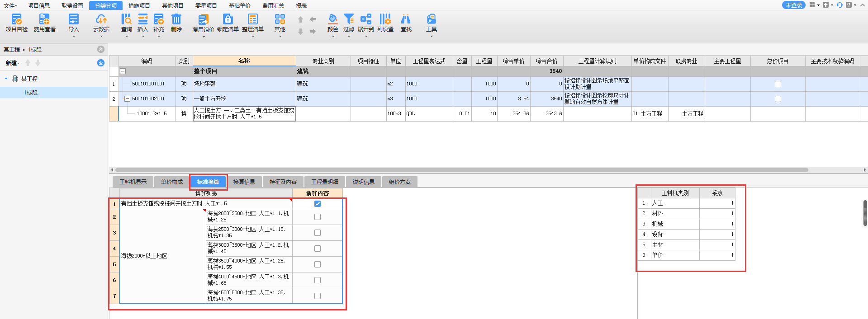
Task: Open the 过滤 funnel filter tool
Action: [x=349, y=19]
